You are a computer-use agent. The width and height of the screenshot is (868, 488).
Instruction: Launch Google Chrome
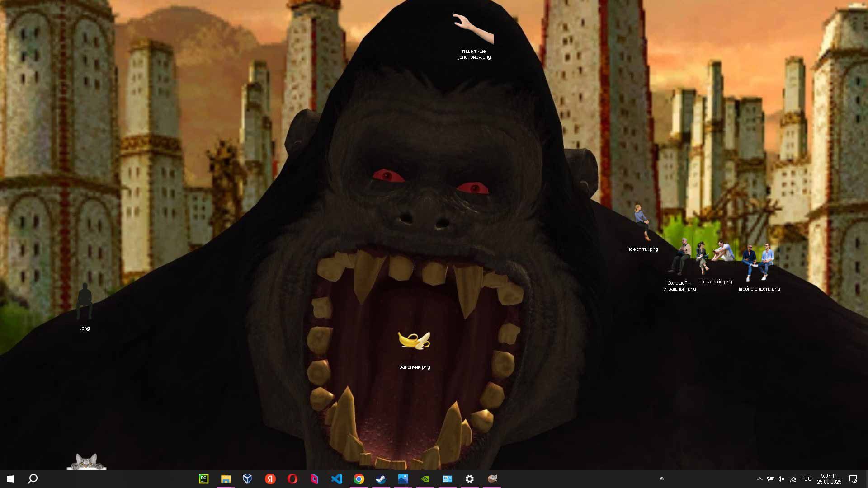click(359, 479)
